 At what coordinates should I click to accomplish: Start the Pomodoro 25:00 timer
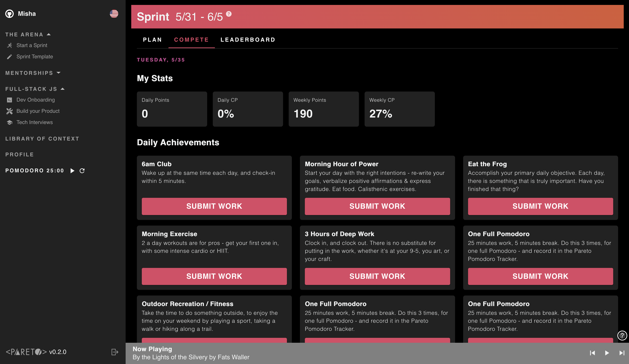click(x=72, y=171)
